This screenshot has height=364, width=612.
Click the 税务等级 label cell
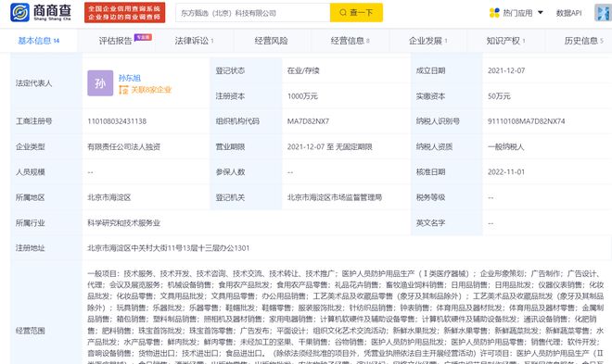(447, 197)
